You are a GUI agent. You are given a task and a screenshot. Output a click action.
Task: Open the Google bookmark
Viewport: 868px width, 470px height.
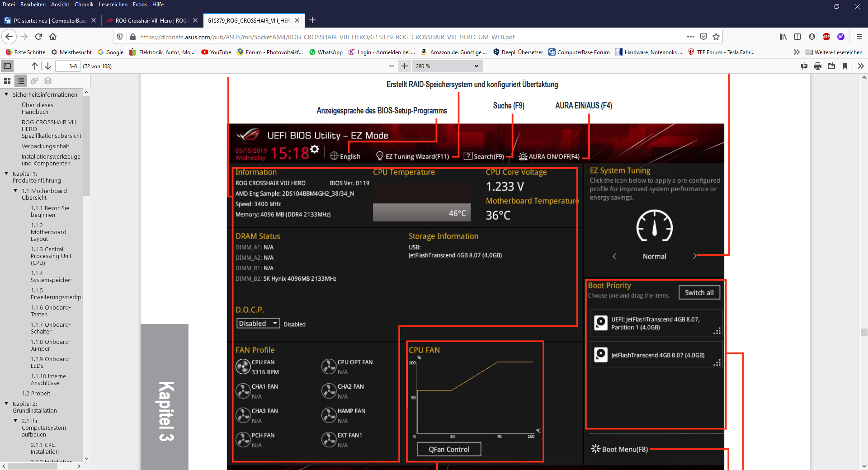click(x=111, y=52)
